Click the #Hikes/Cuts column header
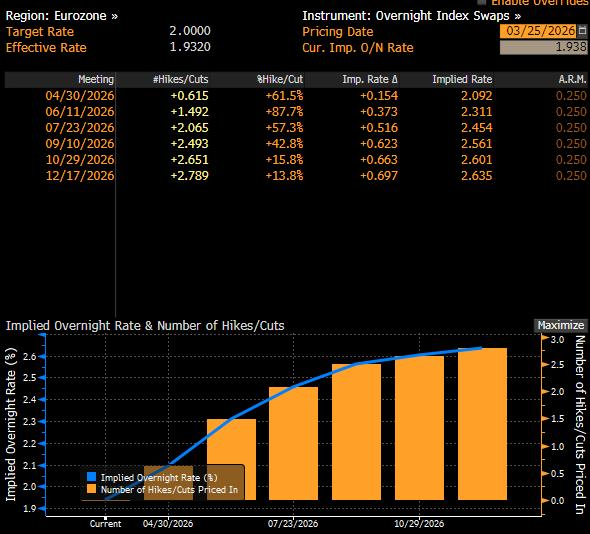 click(181, 79)
